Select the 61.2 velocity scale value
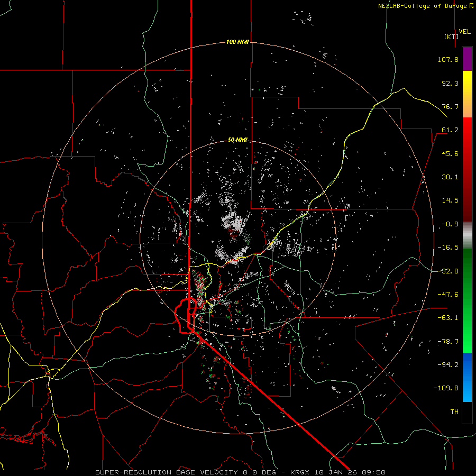 (450, 130)
